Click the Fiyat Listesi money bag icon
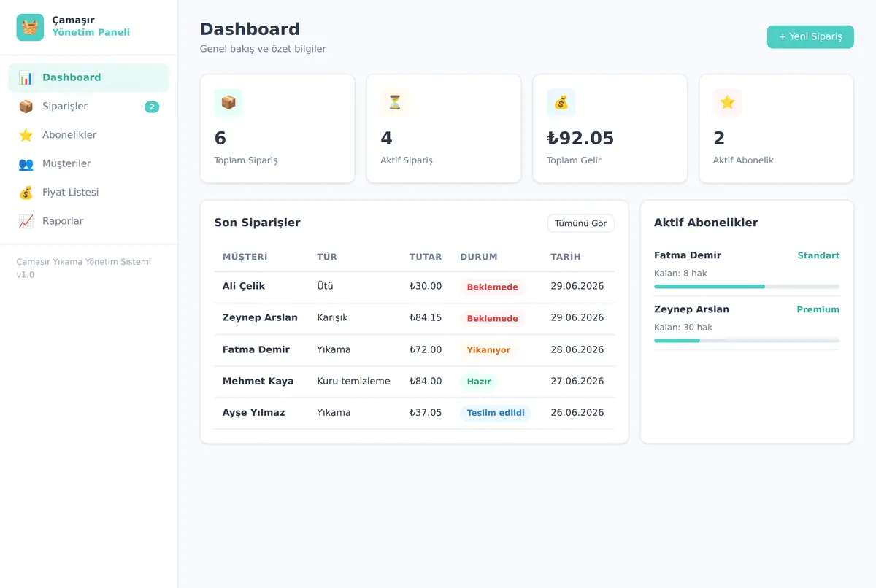 (x=26, y=193)
